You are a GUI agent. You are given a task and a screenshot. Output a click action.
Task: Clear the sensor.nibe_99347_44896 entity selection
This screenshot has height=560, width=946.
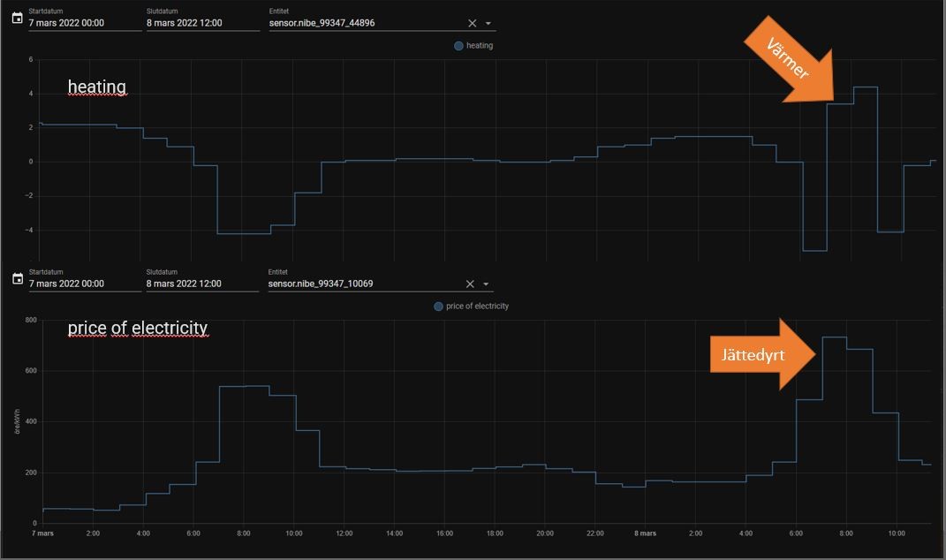point(472,23)
